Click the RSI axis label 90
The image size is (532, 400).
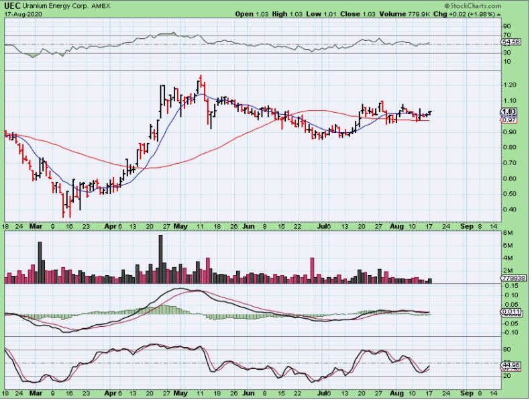[x=507, y=26]
